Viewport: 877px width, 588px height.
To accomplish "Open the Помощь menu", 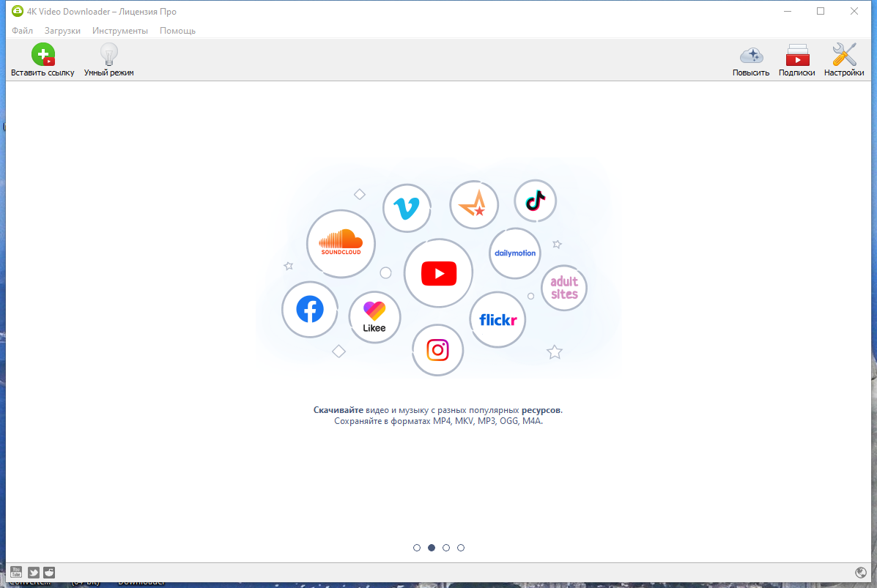I will coord(178,31).
